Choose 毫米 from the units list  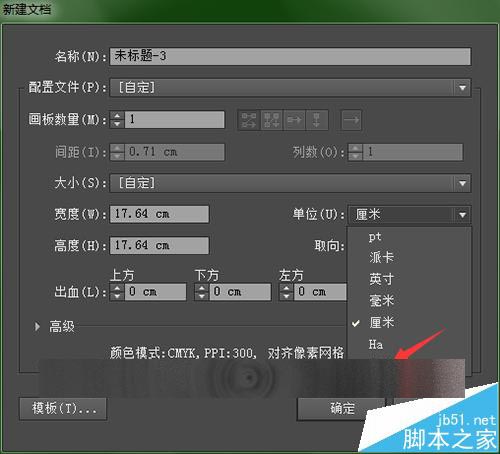pos(409,301)
